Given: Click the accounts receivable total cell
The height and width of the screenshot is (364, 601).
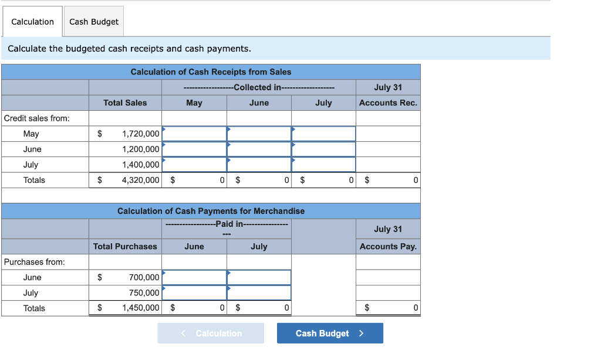Looking at the screenshot, I should (388, 180).
